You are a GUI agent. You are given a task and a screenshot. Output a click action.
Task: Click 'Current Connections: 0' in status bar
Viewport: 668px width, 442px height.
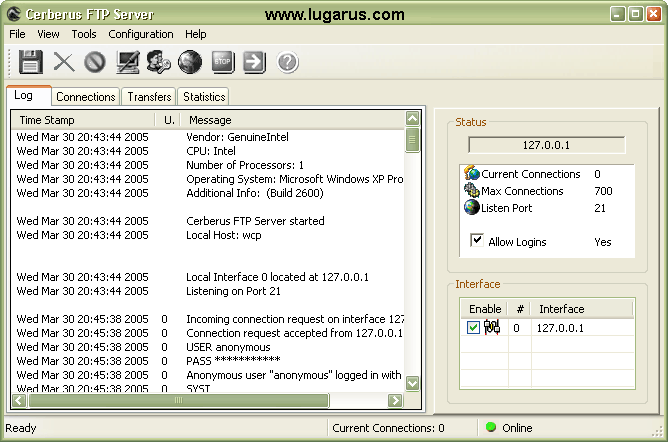[x=388, y=428]
